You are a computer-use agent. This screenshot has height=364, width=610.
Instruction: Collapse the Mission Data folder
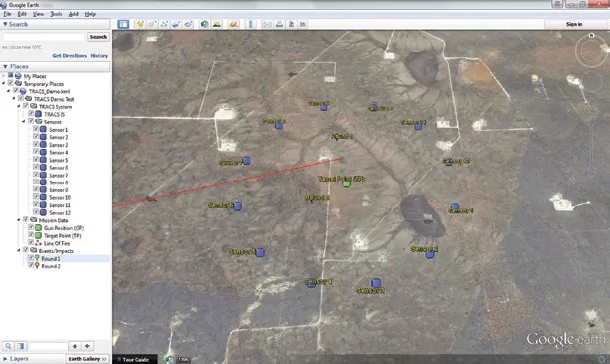(x=19, y=220)
